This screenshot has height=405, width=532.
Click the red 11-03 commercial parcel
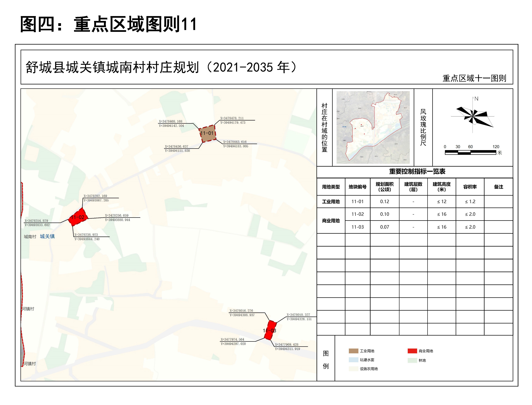[x=271, y=330]
